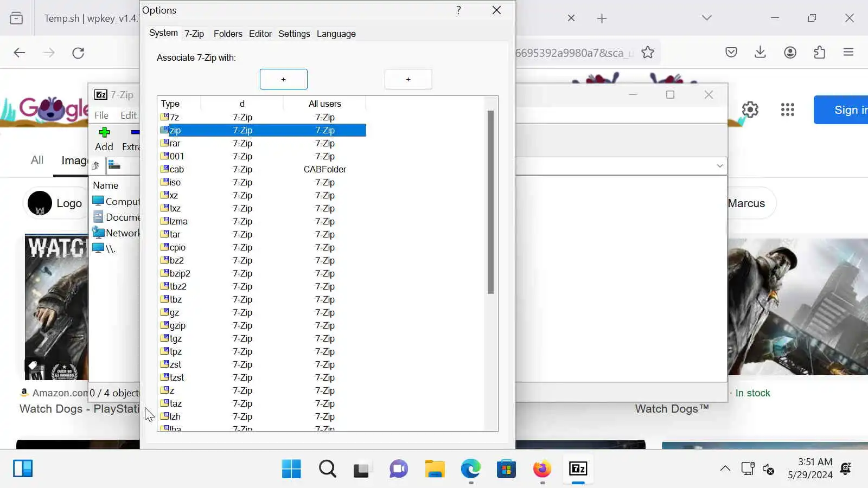
Task: Open the Firefox downloads panel
Action: click(761, 52)
